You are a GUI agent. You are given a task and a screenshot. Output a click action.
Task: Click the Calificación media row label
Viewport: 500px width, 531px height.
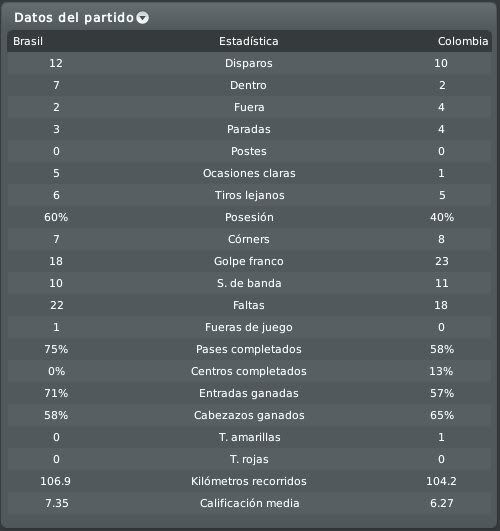(249, 503)
